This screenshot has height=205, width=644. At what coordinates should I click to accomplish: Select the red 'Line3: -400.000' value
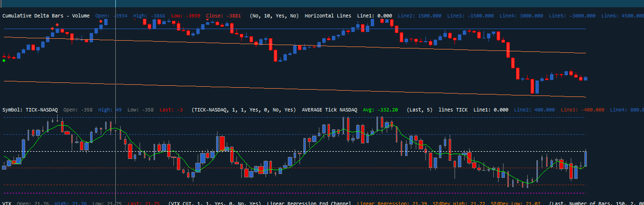[x=582, y=110]
